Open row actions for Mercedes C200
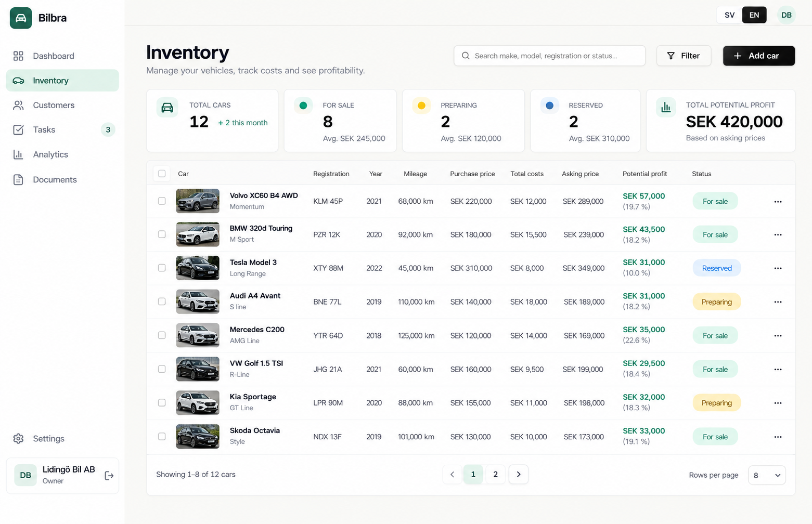This screenshot has height=524, width=812. (x=778, y=336)
